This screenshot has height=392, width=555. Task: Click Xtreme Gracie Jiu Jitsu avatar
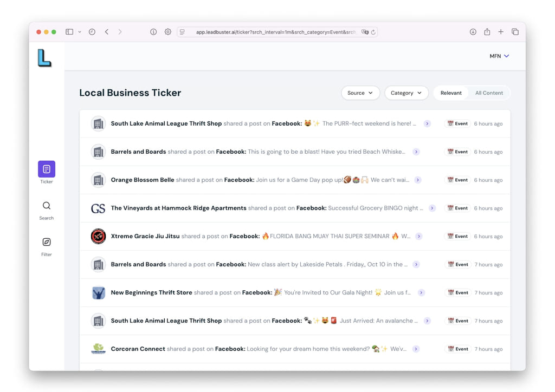[98, 237]
